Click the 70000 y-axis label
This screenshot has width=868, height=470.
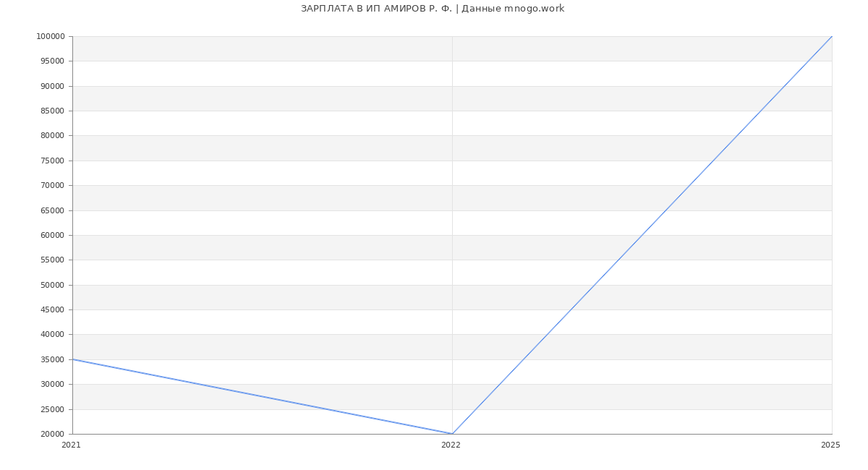click(52, 186)
